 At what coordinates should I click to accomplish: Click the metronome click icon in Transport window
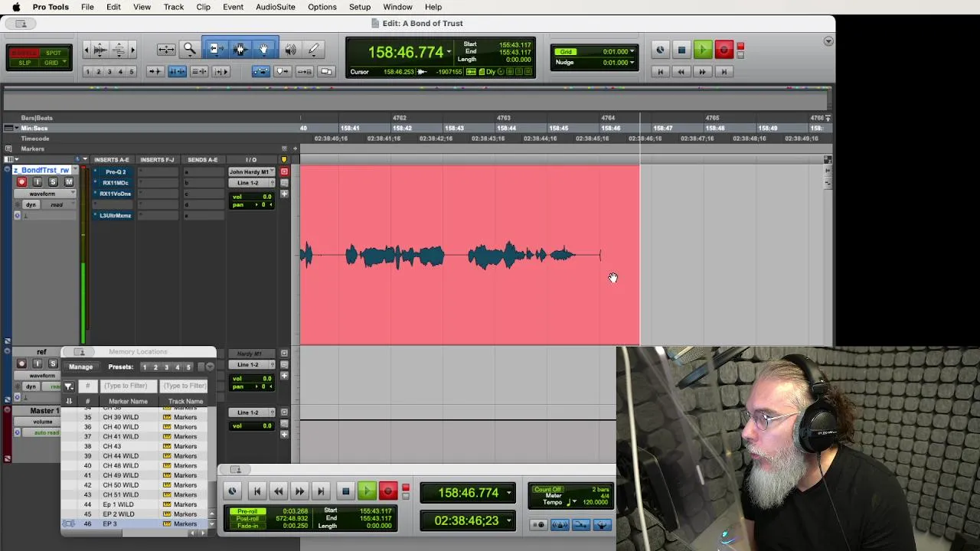pyautogui.click(x=560, y=525)
